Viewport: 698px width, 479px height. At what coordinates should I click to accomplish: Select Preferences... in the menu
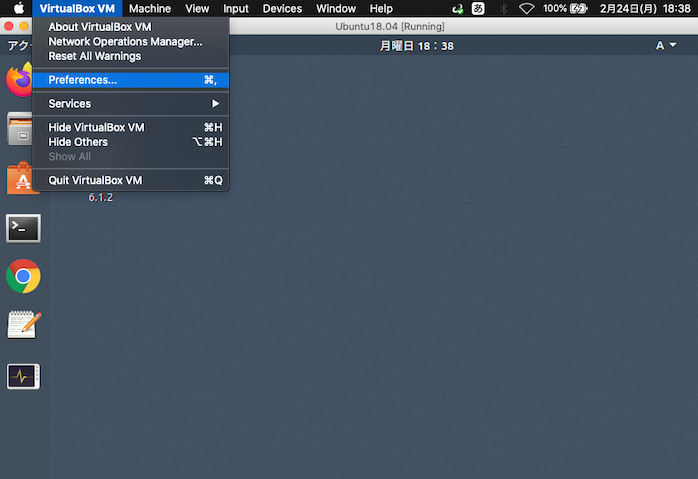click(x=131, y=80)
